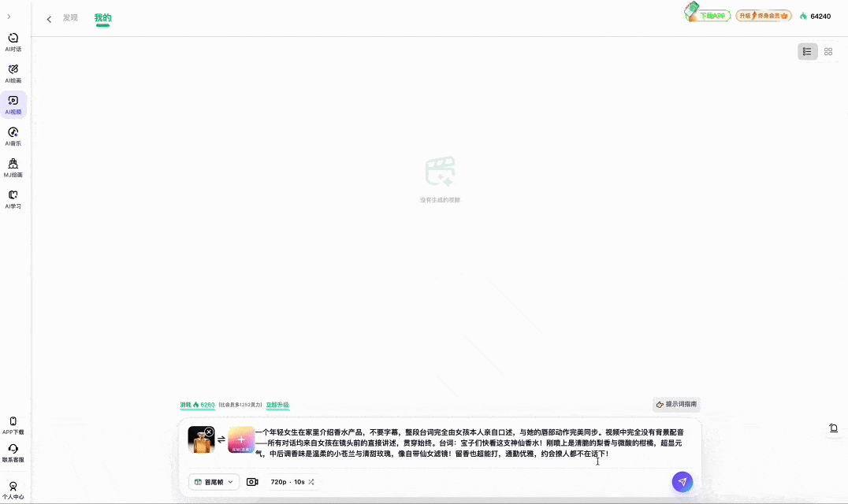Click the 消耗 6260 cost label

tap(197, 405)
